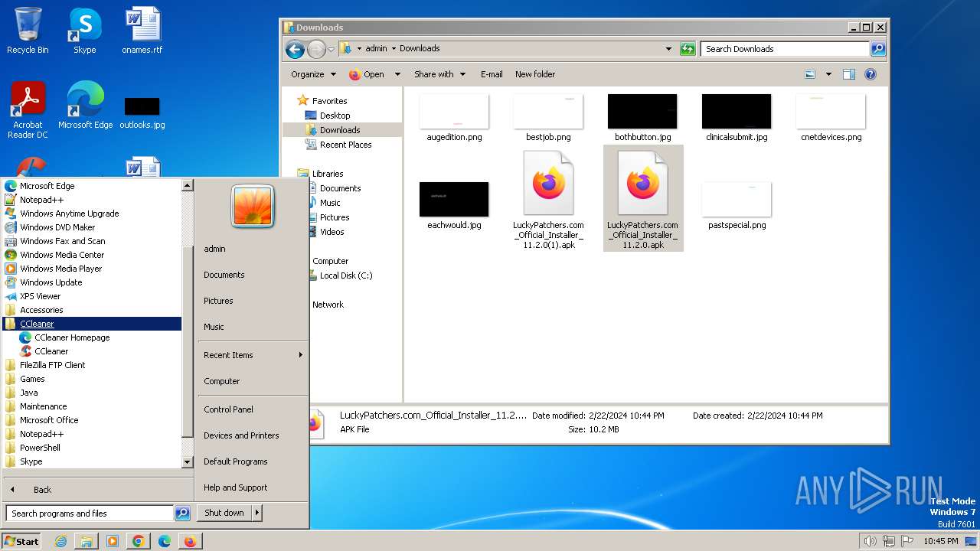Click the Explorer Forward navigation arrow
Viewport: 980px width, 551px height.
point(316,49)
